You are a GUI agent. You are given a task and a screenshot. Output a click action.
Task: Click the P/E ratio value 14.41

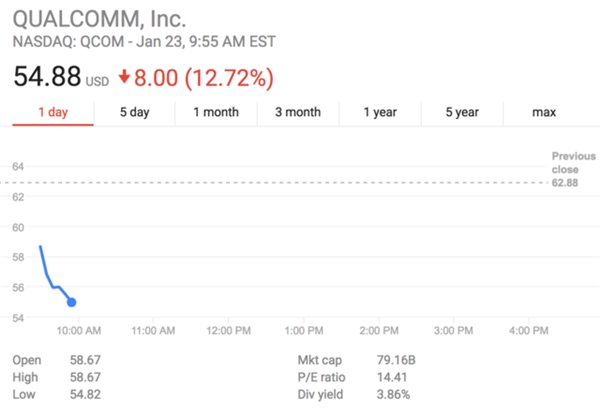pos(392,377)
